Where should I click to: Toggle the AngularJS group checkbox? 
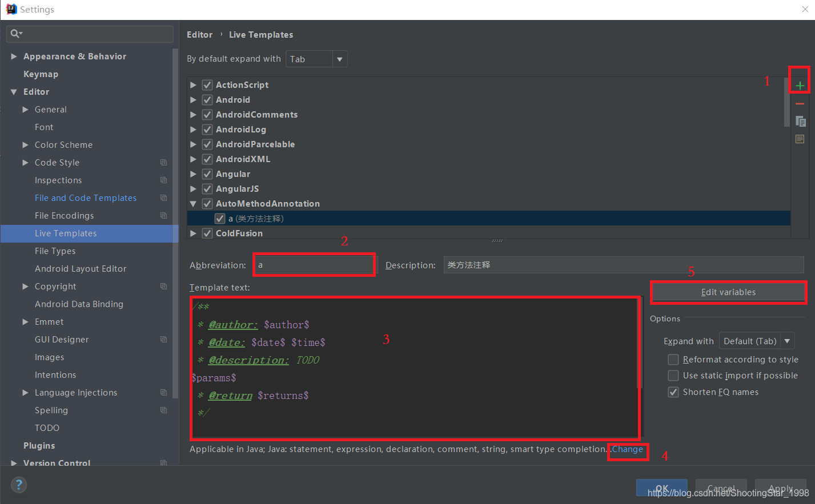click(207, 189)
